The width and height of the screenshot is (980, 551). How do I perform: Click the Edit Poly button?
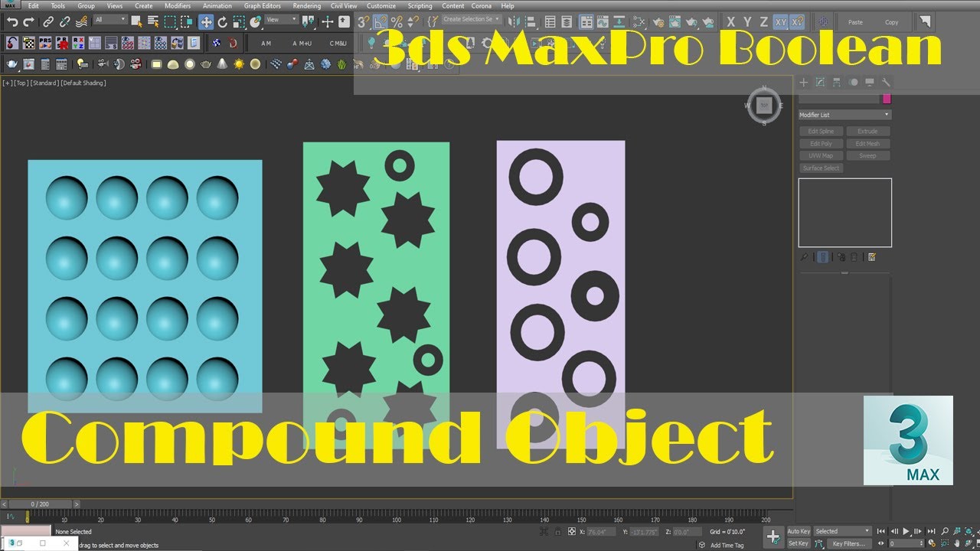click(821, 144)
